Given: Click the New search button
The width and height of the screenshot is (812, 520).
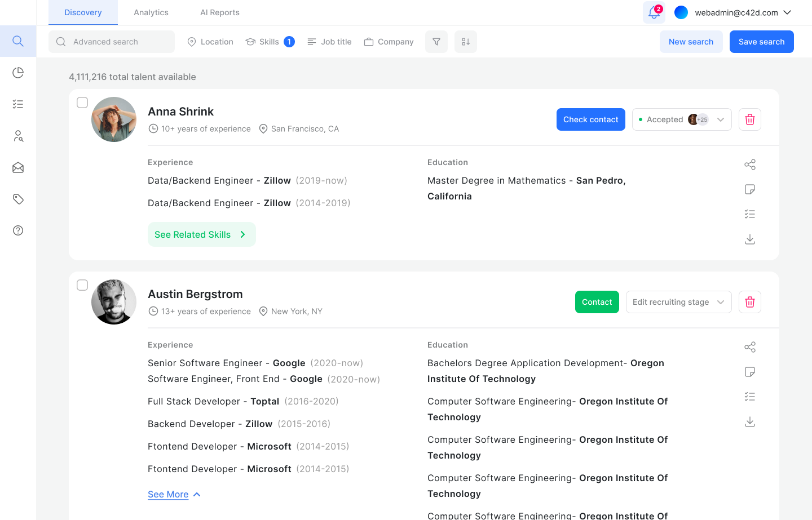Looking at the screenshot, I should 691,42.
